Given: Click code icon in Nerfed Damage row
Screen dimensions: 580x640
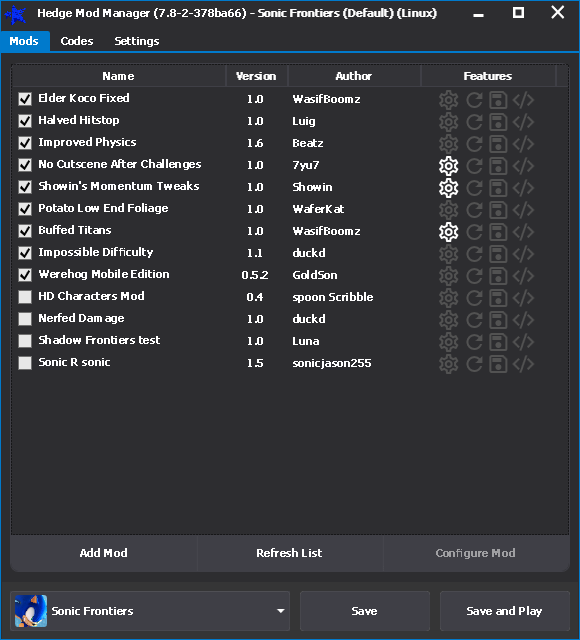Looking at the screenshot, I should [523, 320].
